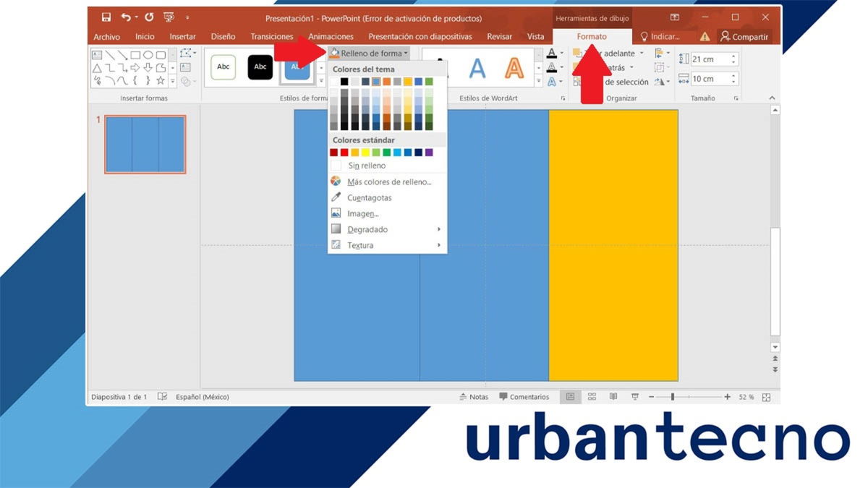This screenshot has height=488, width=868.
Task: Open the Revisar ribbon tab
Action: [x=499, y=36]
